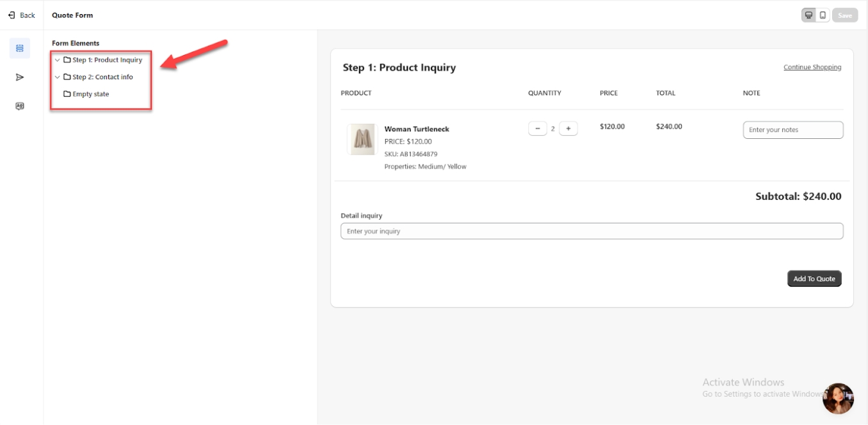Viewport: 868px width, 425px height.
Task: Open the translation sidebar icon
Action: tap(20, 106)
